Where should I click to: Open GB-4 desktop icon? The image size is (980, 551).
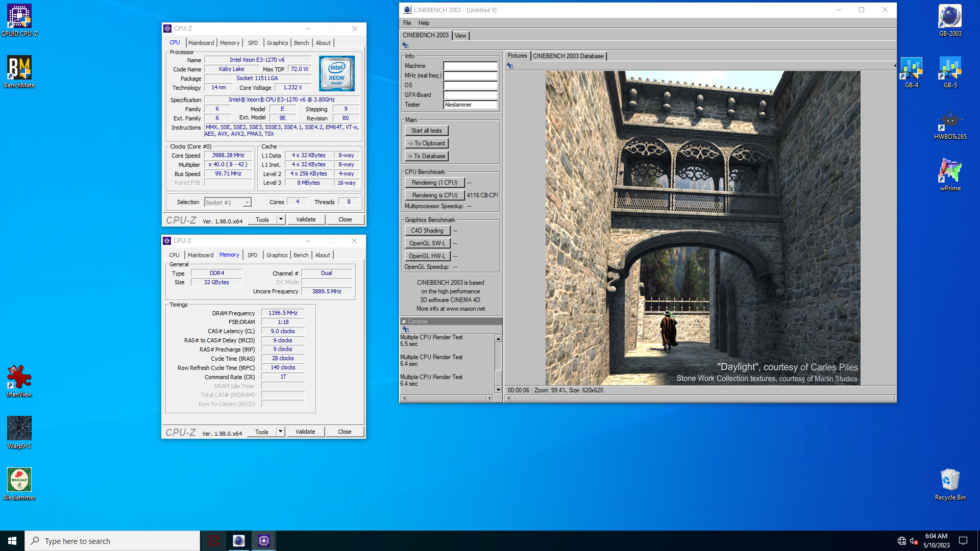tap(912, 72)
